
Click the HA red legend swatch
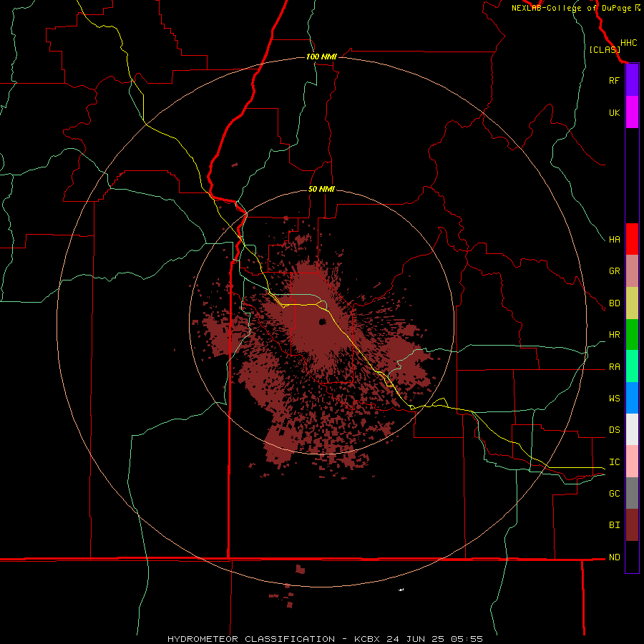click(x=632, y=239)
